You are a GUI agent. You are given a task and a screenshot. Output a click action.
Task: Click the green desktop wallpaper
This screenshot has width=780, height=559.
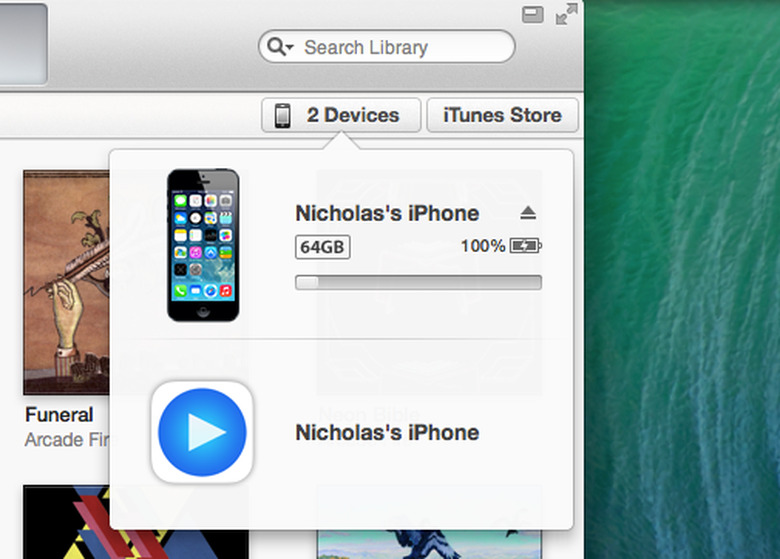coord(680,300)
